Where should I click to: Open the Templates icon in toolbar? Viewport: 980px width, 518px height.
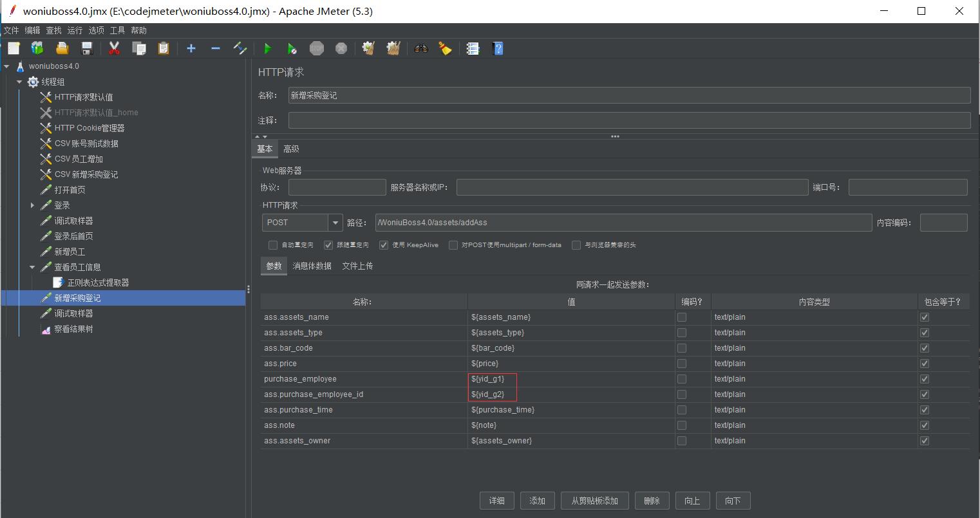pos(37,48)
